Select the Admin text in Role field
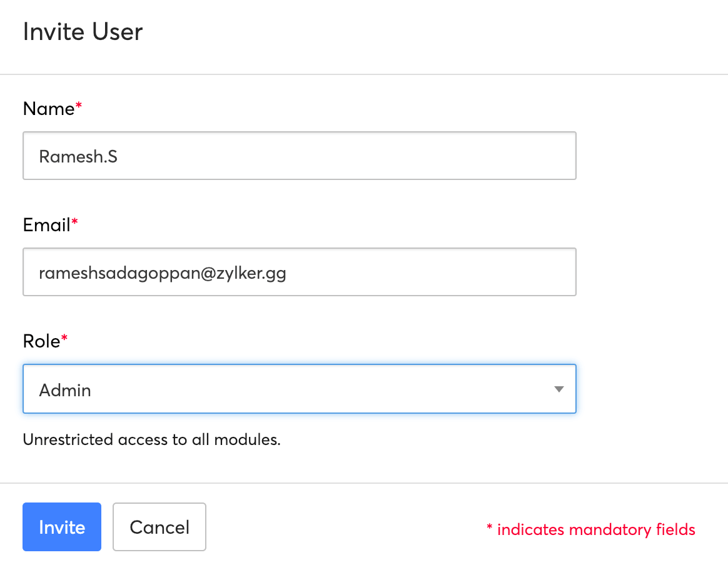 pos(64,389)
